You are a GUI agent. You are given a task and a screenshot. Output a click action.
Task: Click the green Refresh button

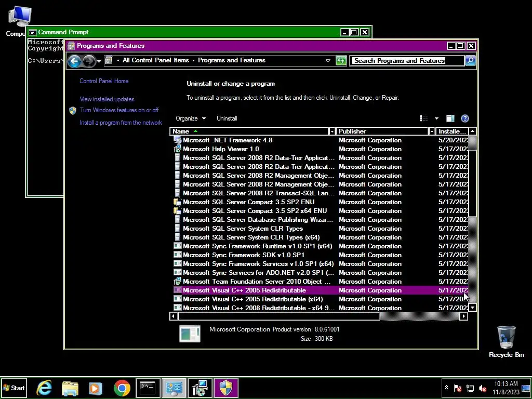(x=341, y=61)
